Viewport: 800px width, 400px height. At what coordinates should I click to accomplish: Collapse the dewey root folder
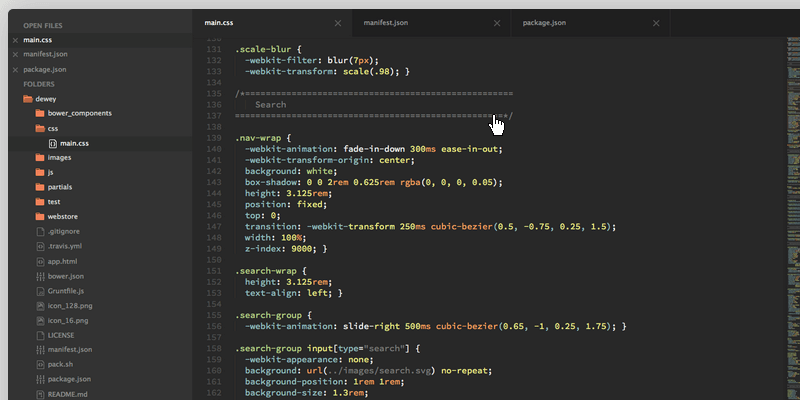point(28,99)
